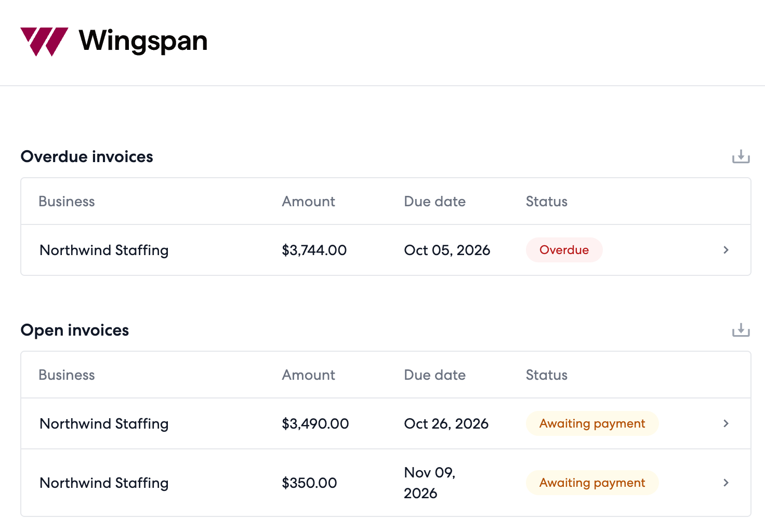Select Northwind Staffing in the $350.00 row
The height and width of the screenshot is (532, 765).
(x=104, y=483)
